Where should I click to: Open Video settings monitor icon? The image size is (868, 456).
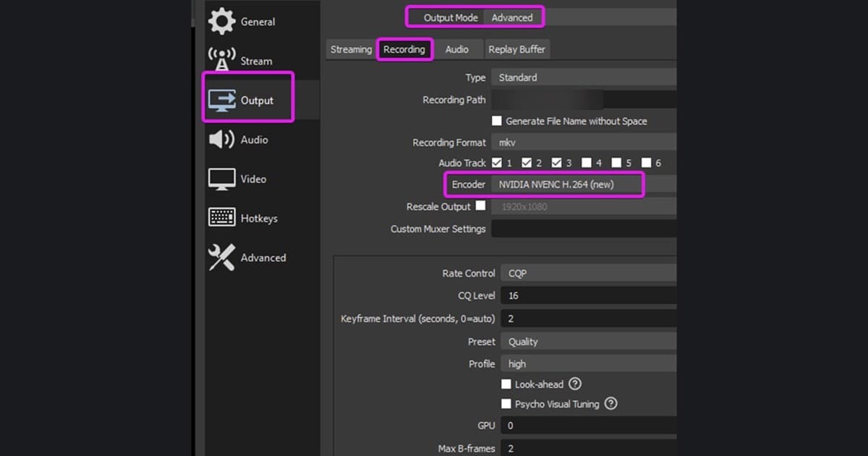(221, 179)
